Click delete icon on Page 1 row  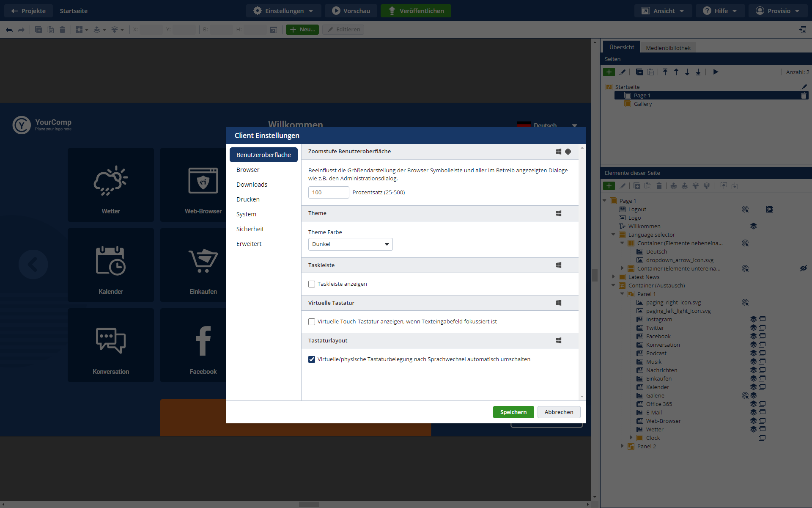click(x=804, y=96)
